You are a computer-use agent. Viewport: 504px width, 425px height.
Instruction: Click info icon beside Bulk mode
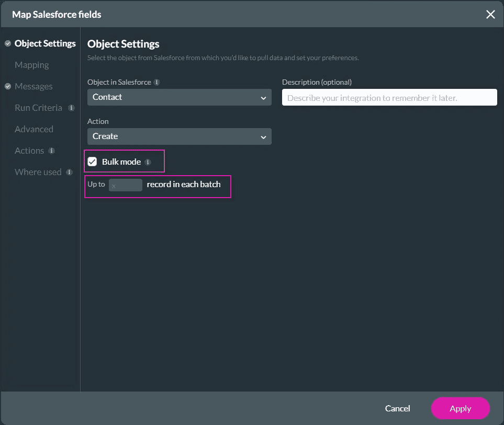pyautogui.click(x=148, y=163)
